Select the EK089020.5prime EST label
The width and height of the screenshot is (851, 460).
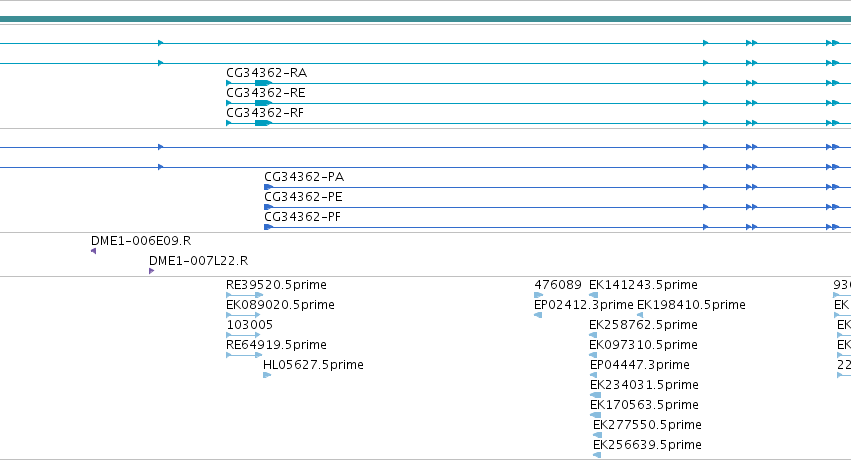tap(280, 305)
